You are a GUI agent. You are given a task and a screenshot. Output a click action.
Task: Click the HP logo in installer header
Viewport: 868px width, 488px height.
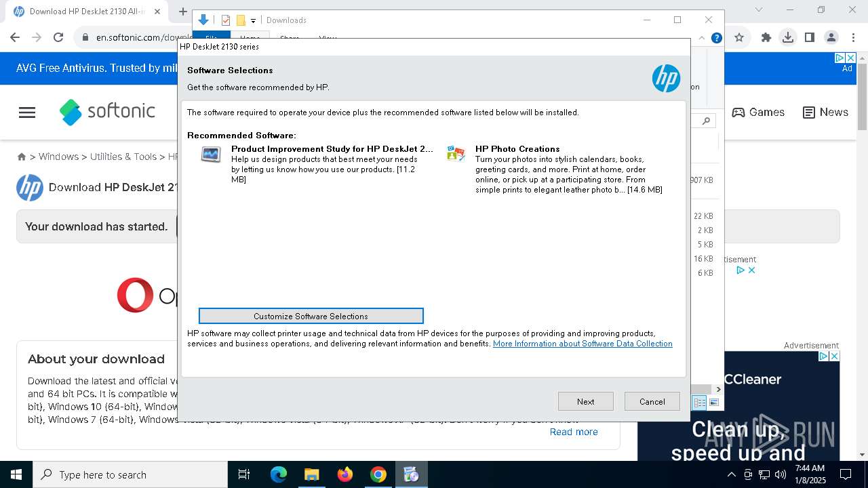(666, 79)
